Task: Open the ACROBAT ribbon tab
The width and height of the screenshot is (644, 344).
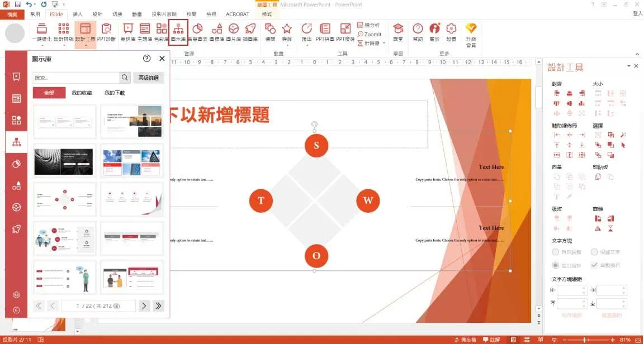Action: click(x=238, y=14)
